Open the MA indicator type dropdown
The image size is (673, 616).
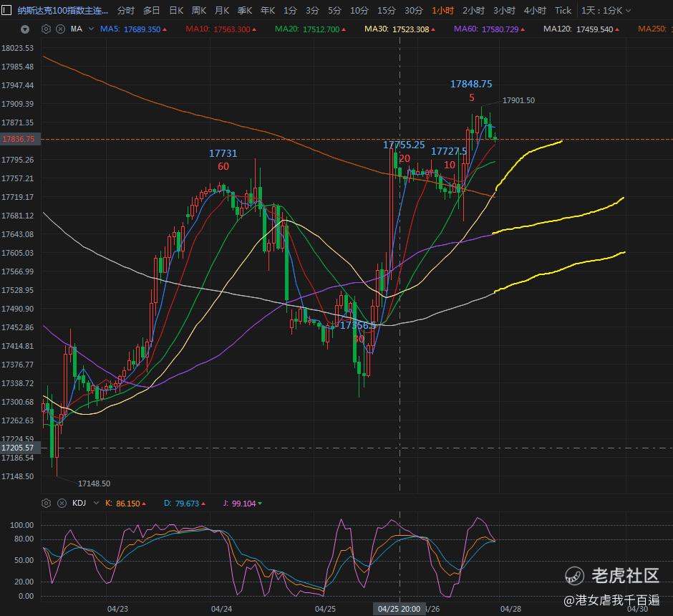[91, 29]
